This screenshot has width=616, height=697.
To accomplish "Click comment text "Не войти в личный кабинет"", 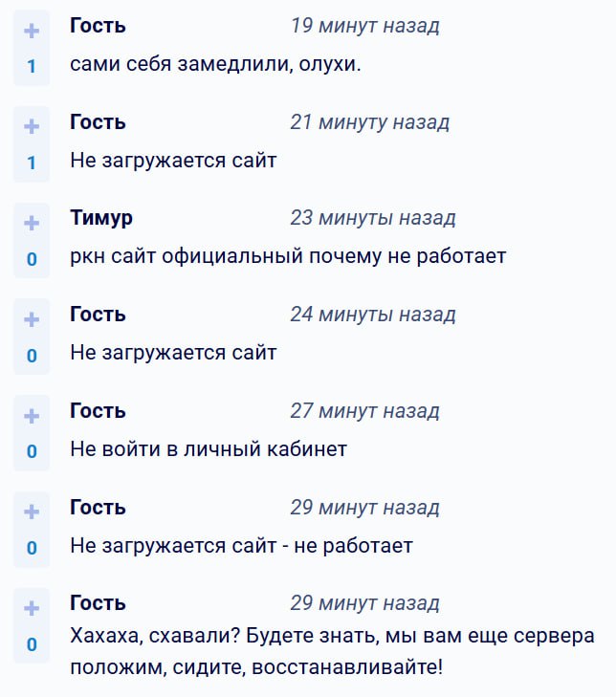I will tap(209, 449).
